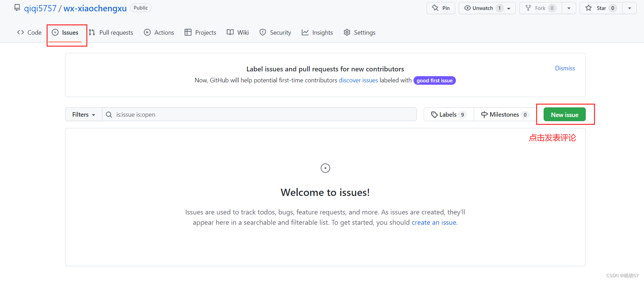Click the fork icon in Fork button
Viewport: 644px width, 281px height.
[528, 8]
